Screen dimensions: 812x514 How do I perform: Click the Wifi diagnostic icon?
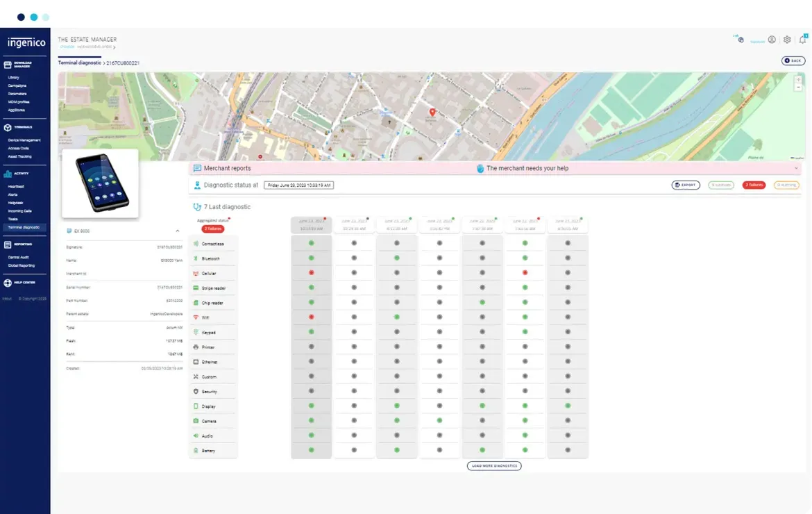[196, 317]
